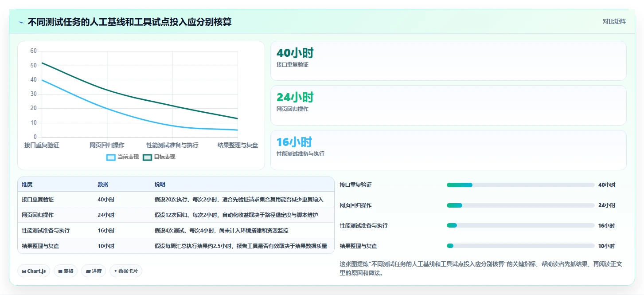Click the 网页回归操作 progress bar

(520, 205)
